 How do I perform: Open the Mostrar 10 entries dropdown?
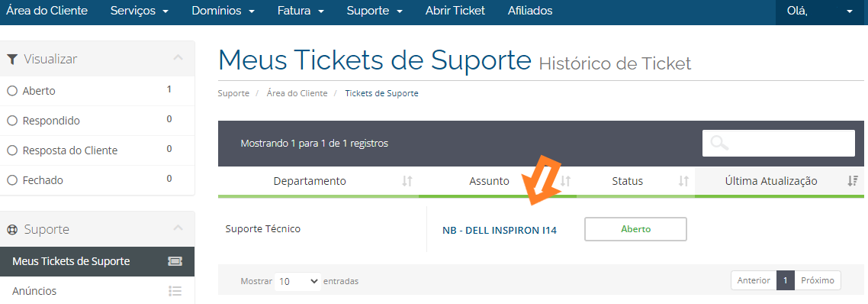pyautogui.click(x=297, y=281)
